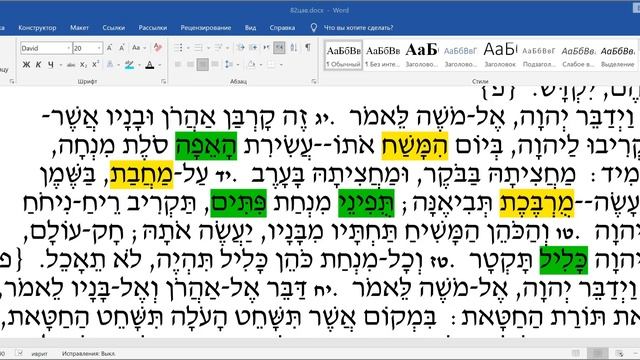Click line spacing icon
Screen dimensions: 640x360
229,64
